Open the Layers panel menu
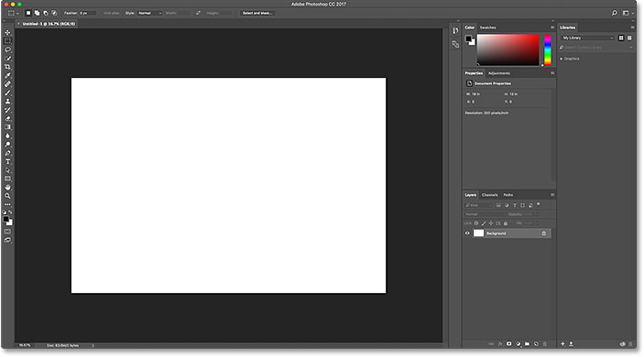Image resolution: width=644 pixels, height=357 pixels. (x=552, y=195)
